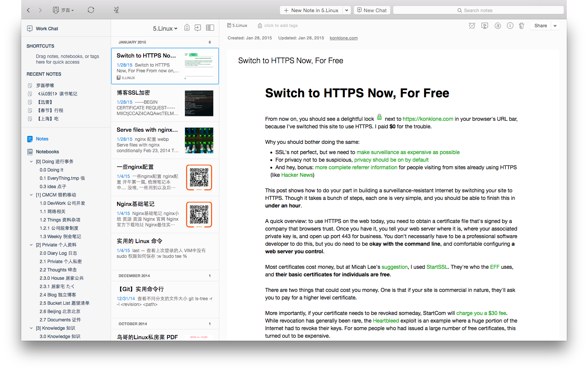The image size is (588, 371).
Task: Click the share notebook icon in note list header
Action: click(198, 28)
